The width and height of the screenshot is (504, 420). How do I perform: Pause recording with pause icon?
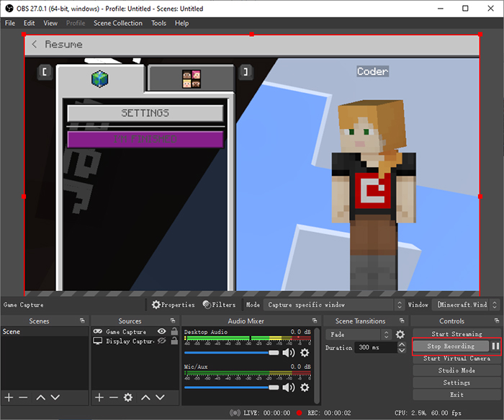[495, 346]
